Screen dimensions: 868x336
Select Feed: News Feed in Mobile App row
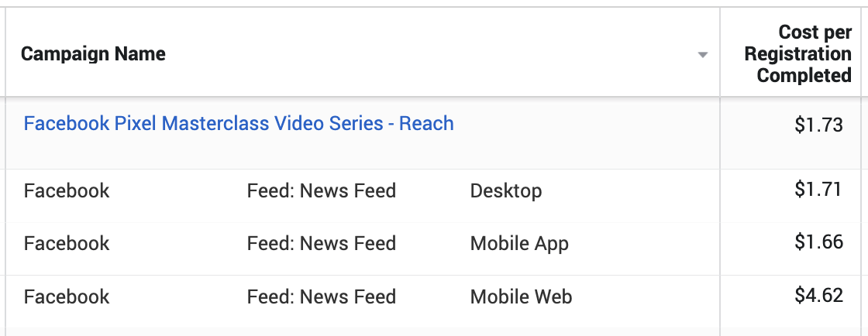pos(321,243)
